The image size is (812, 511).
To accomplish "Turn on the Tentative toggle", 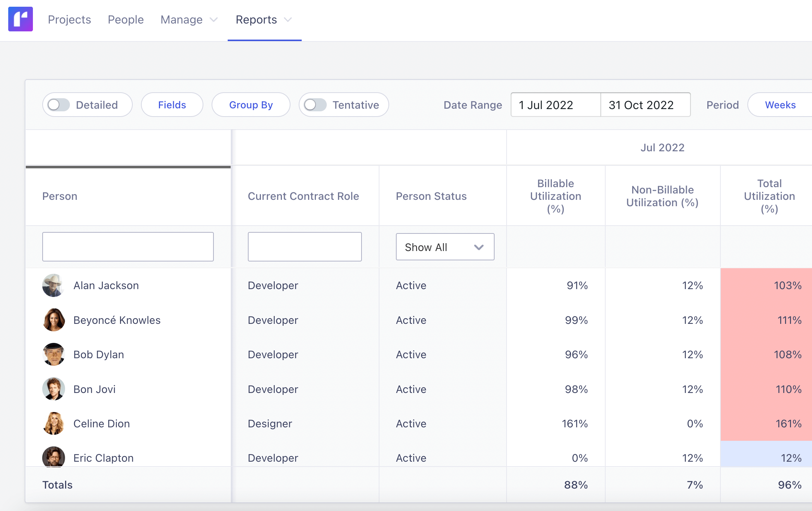I will (x=315, y=105).
